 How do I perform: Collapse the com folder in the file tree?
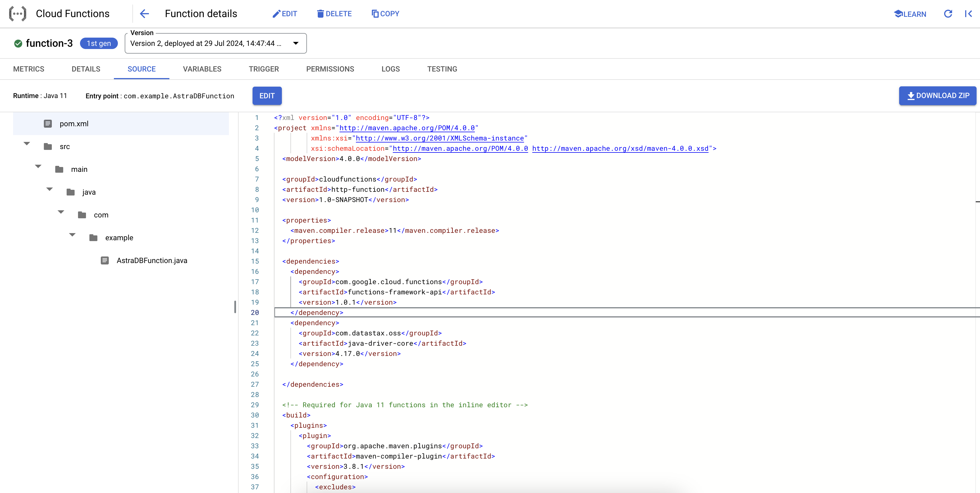click(x=61, y=212)
